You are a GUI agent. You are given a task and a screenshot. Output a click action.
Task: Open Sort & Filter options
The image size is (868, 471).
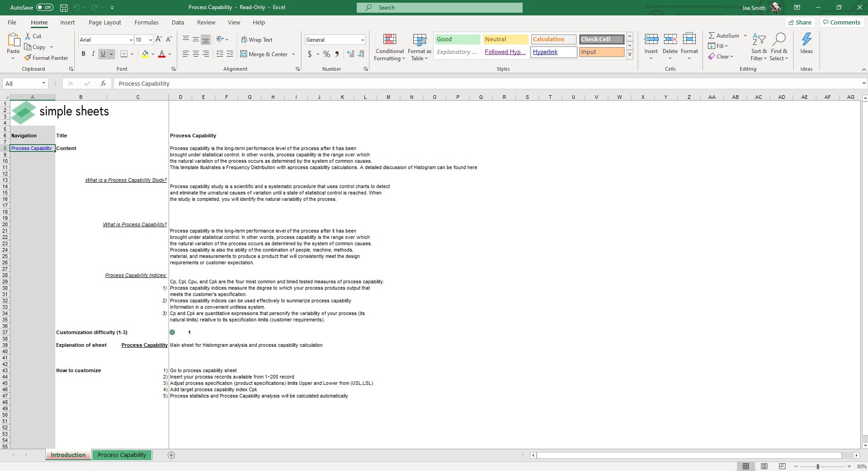pos(759,47)
